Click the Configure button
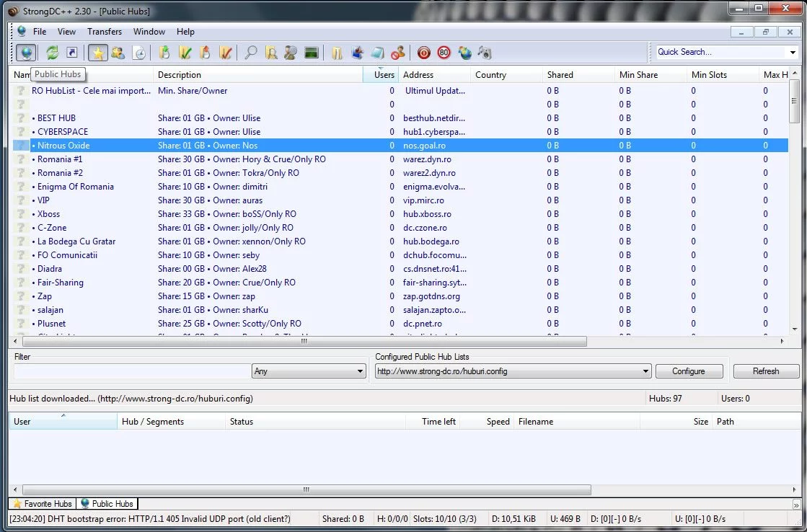 [x=689, y=371]
